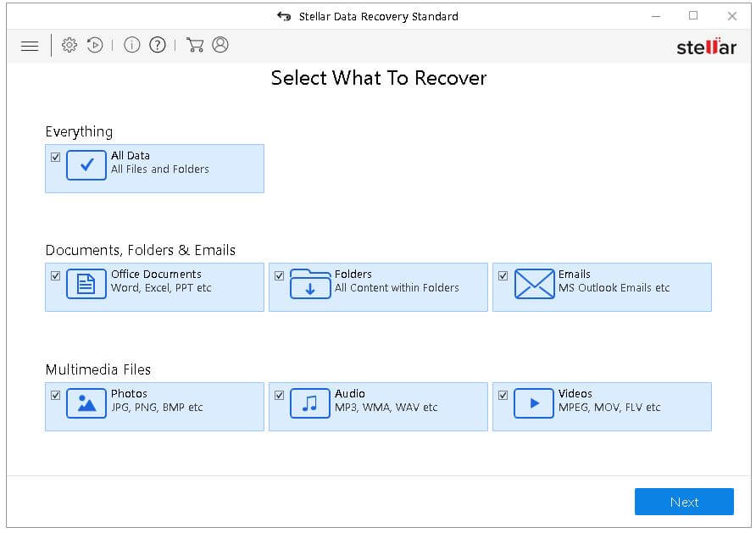Click the "Audio" tile label

tap(350, 394)
